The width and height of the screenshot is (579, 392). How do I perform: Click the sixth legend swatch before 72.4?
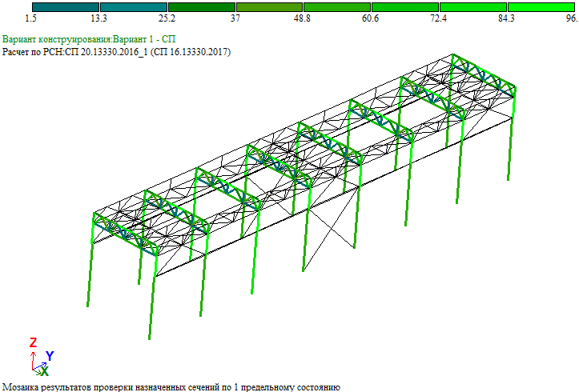point(405,7)
